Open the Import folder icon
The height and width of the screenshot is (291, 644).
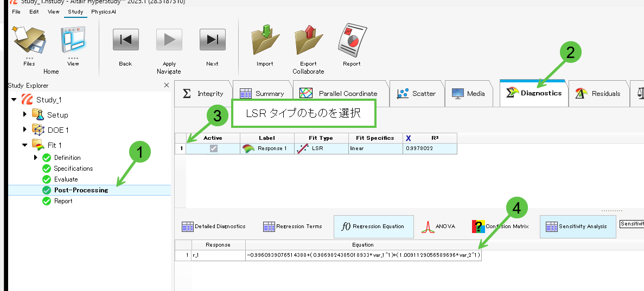[x=265, y=40]
